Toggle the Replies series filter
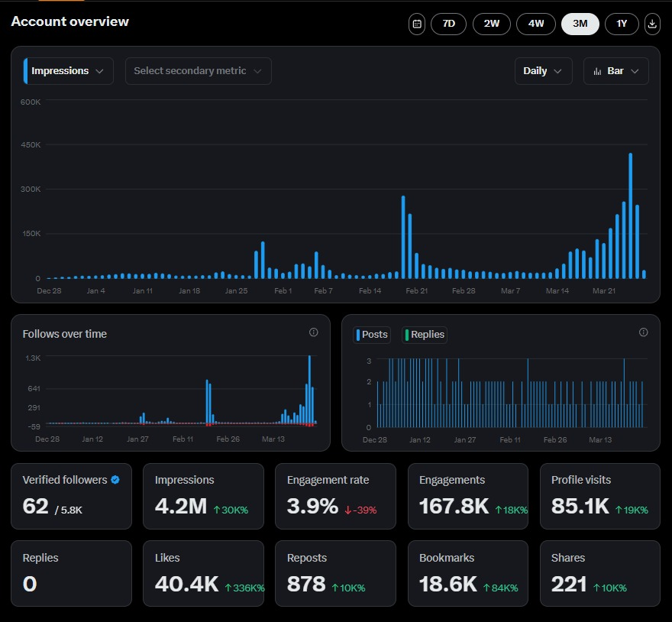 [425, 335]
